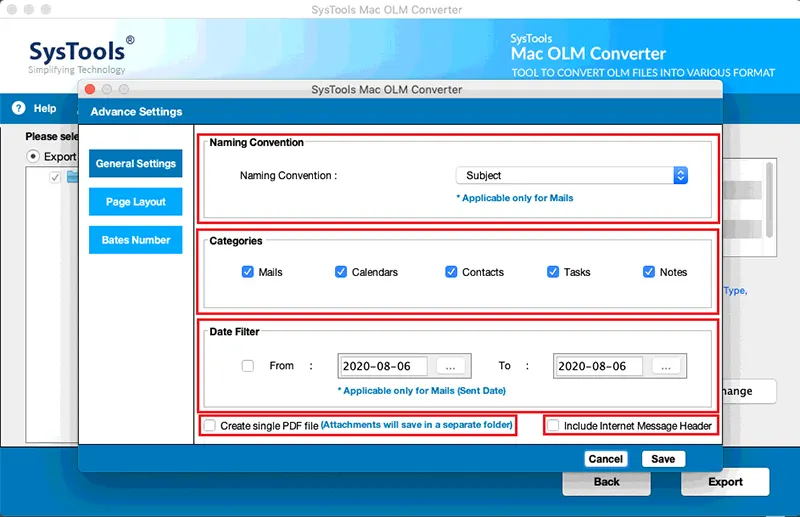800x517 pixels.
Task: Enable the Date Filter From checkbox
Action: (x=247, y=366)
